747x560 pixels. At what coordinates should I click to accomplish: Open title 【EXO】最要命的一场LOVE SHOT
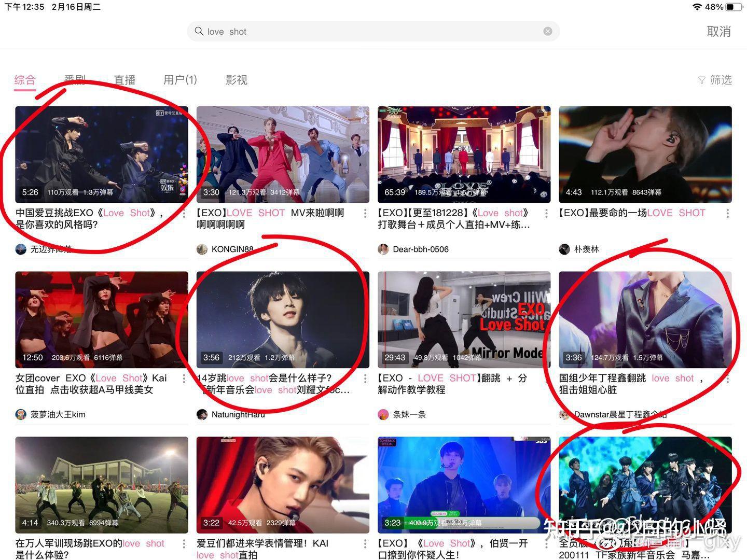[x=632, y=213]
